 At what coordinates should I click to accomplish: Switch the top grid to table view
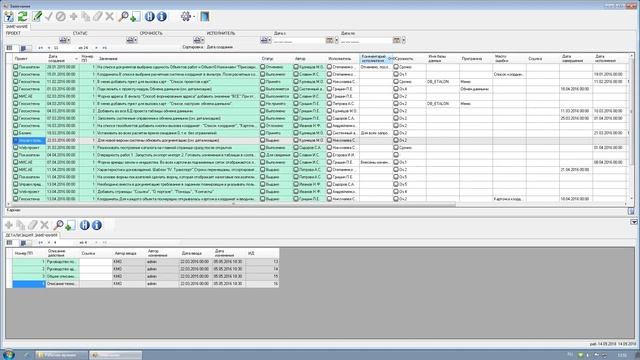coord(10,48)
